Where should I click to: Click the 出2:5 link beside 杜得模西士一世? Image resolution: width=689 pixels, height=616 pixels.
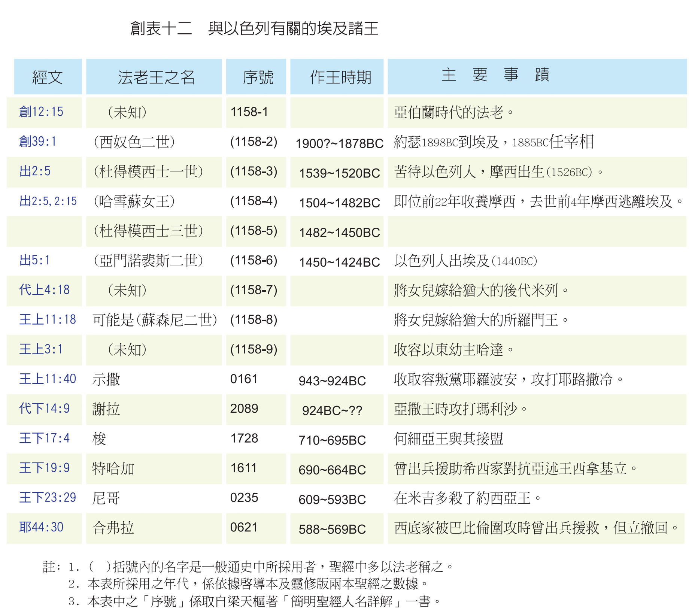click(x=35, y=171)
